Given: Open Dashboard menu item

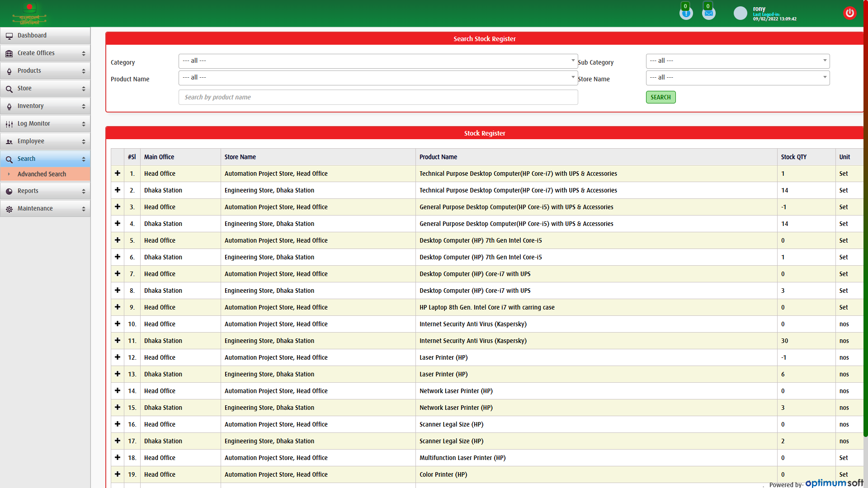Looking at the screenshot, I should [x=45, y=36].
